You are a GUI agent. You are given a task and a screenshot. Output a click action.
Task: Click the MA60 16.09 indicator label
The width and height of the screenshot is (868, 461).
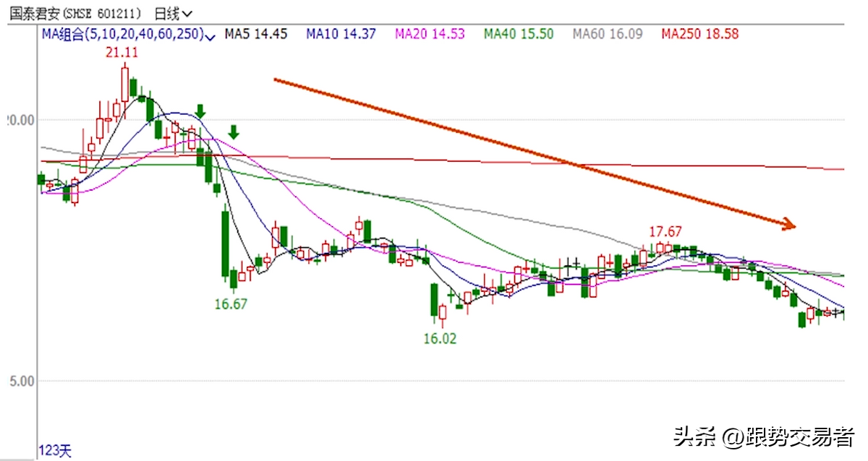point(608,34)
